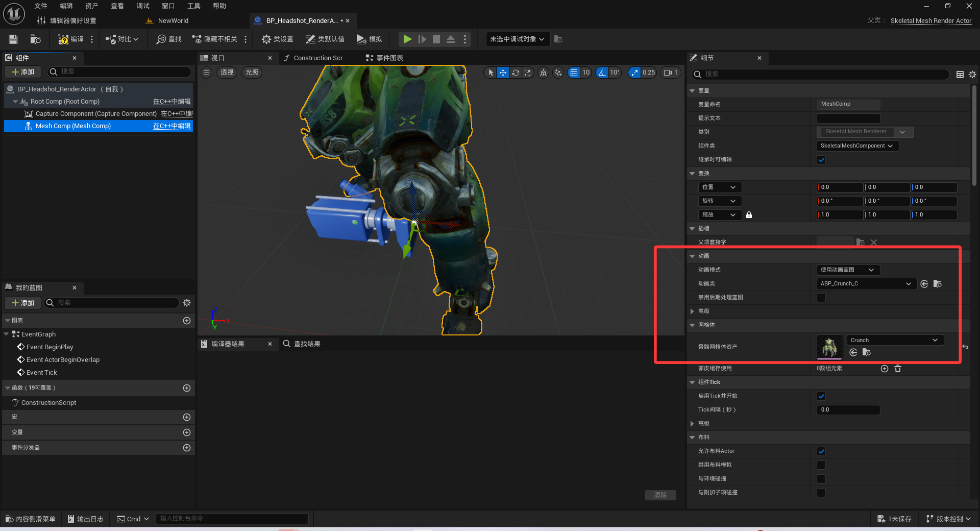Toggle rotation angle snapping
The width and height of the screenshot is (980, 531).
click(602, 73)
